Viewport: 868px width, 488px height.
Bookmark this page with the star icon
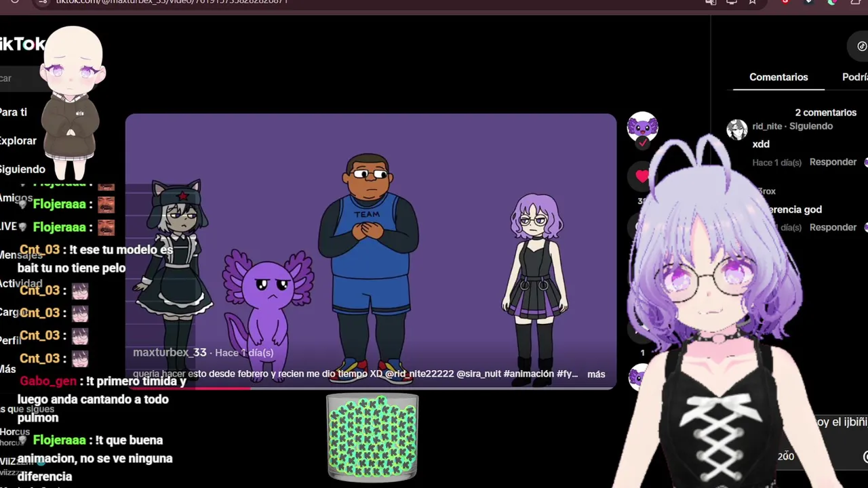pyautogui.click(x=753, y=2)
